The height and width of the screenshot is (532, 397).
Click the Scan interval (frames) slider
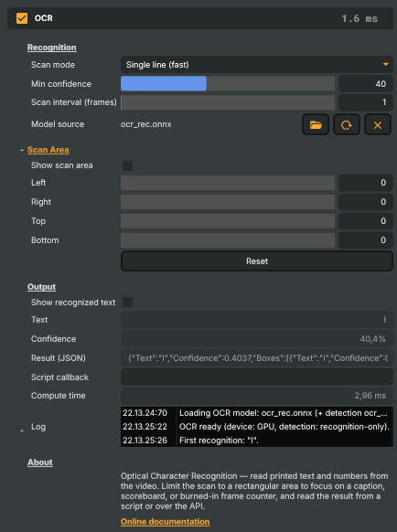click(x=228, y=102)
